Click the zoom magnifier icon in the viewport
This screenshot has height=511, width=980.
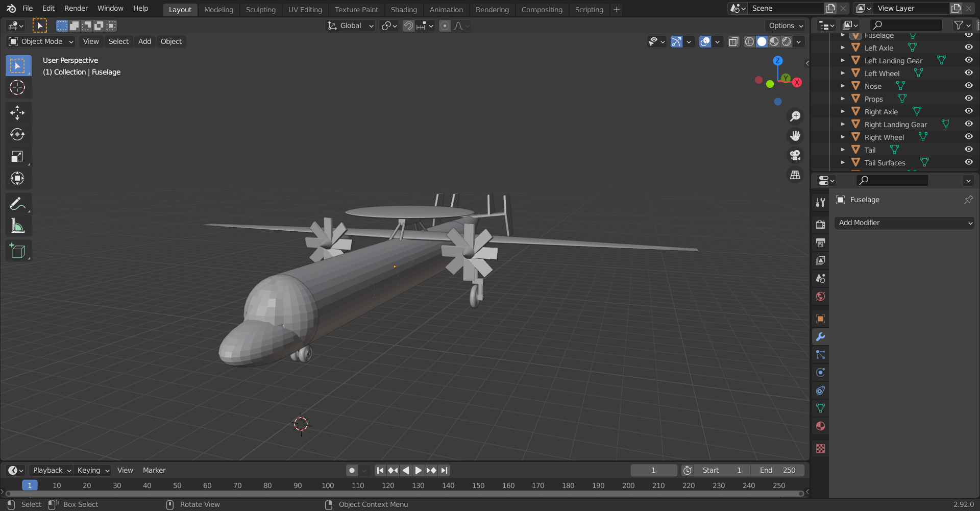click(x=795, y=116)
